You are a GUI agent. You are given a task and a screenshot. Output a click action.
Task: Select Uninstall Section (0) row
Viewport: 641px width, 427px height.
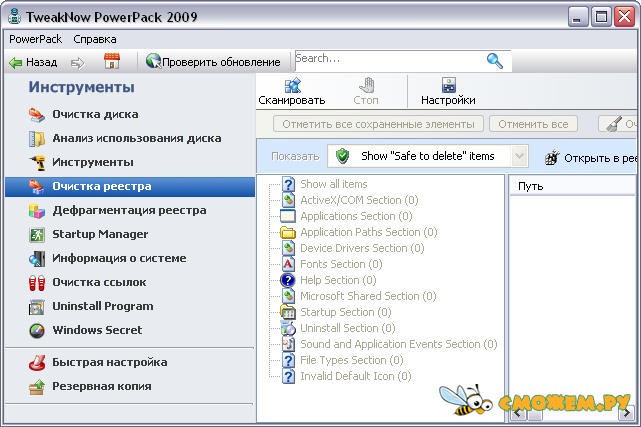[x=347, y=328]
